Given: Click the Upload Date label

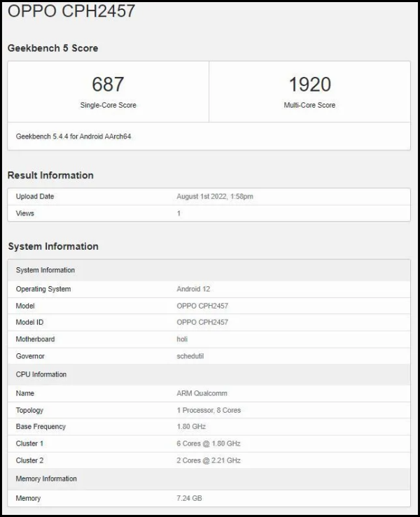Looking at the screenshot, I should (x=35, y=197).
